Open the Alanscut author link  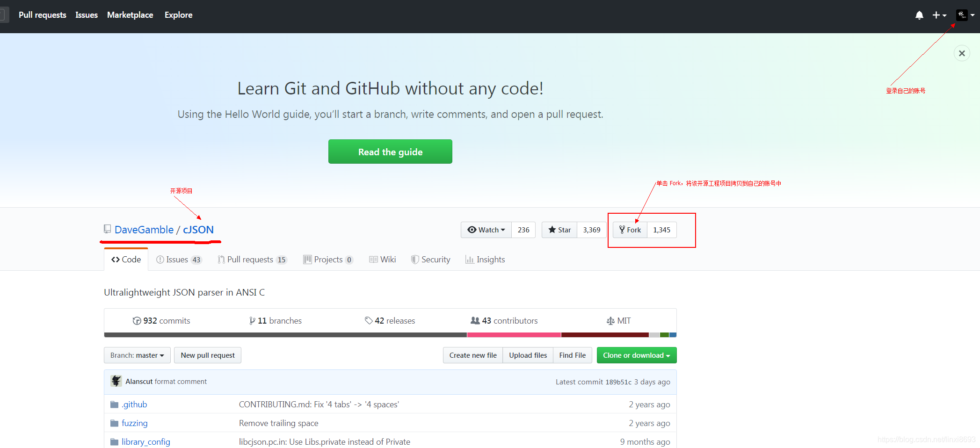139,382
